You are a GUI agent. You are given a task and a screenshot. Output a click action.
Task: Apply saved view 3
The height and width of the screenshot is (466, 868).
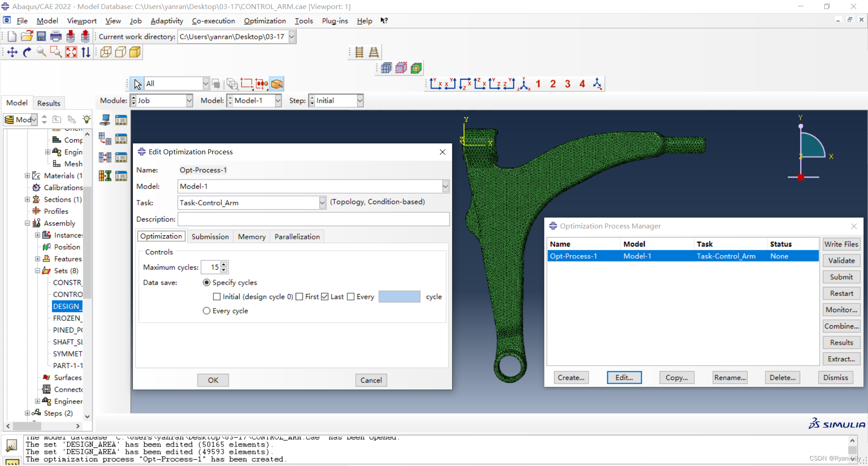(x=568, y=84)
